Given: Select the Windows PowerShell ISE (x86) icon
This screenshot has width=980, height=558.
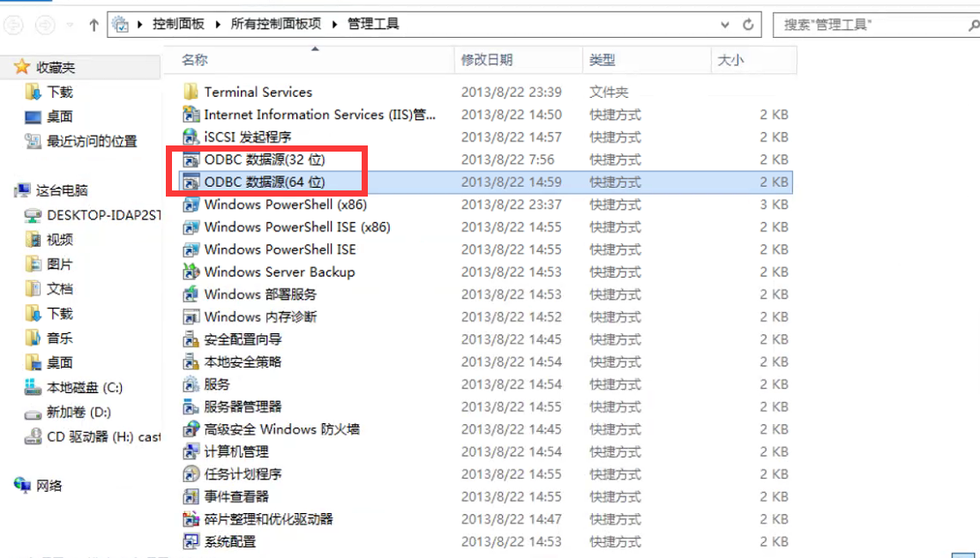Looking at the screenshot, I should (191, 227).
